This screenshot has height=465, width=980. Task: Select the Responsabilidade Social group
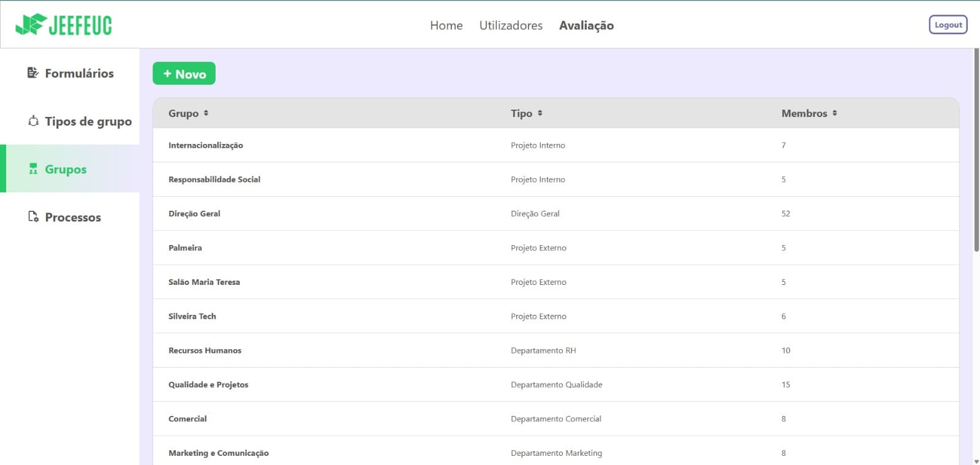click(x=214, y=180)
